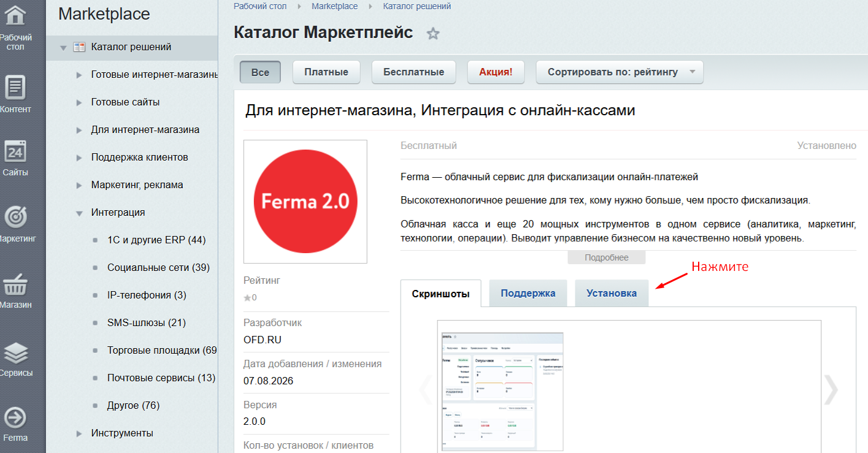Click the Установлено status text
Viewport: 868px width, 453px height.
coord(827,145)
